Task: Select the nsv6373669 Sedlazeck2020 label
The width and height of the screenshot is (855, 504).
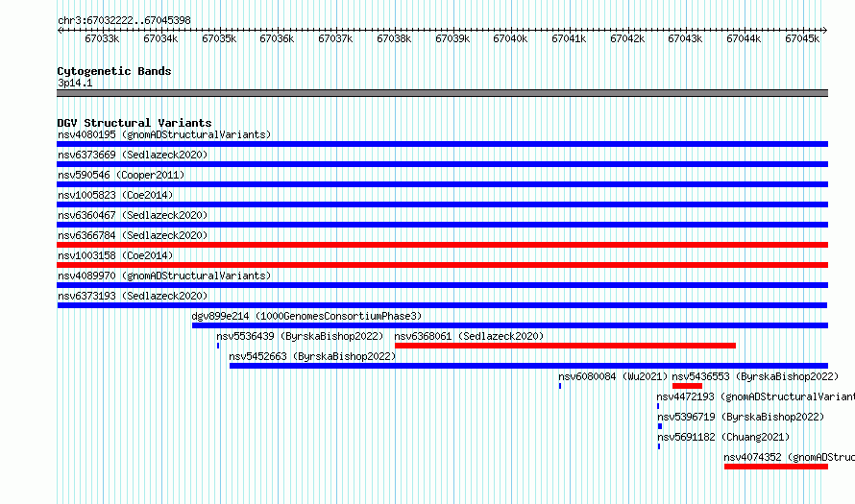Action: click(133, 155)
